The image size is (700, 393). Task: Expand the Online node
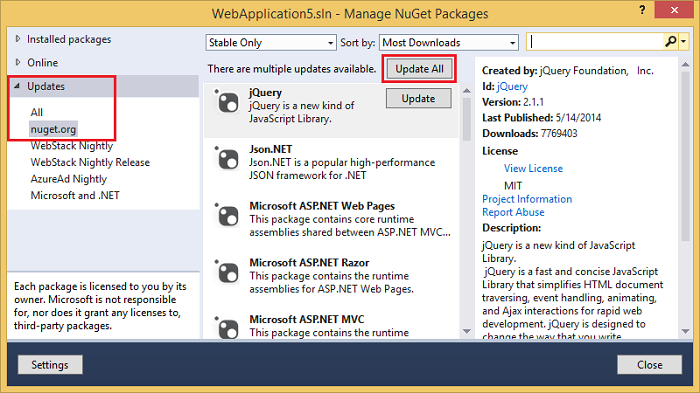[x=18, y=62]
